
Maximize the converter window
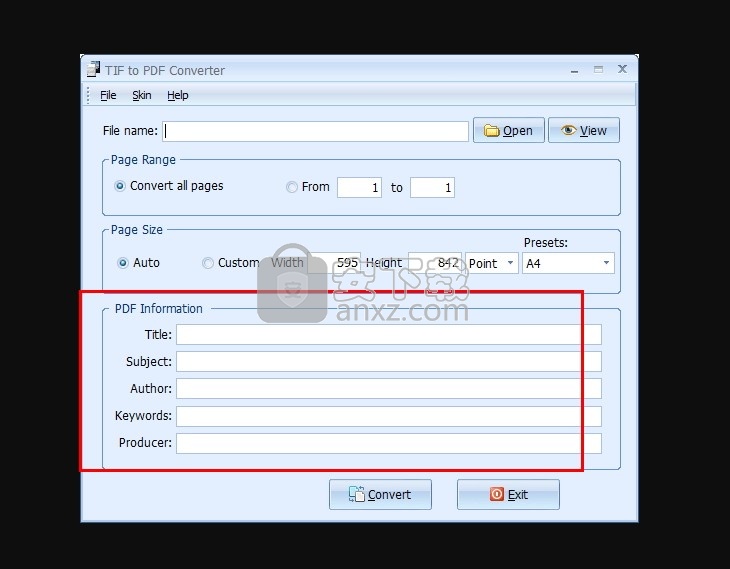pos(598,69)
